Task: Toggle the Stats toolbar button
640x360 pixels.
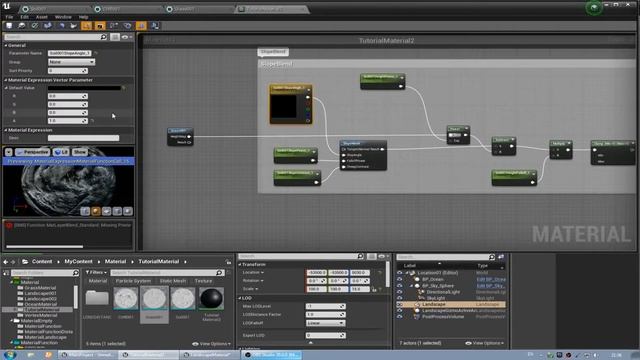Action: pos(141,26)
